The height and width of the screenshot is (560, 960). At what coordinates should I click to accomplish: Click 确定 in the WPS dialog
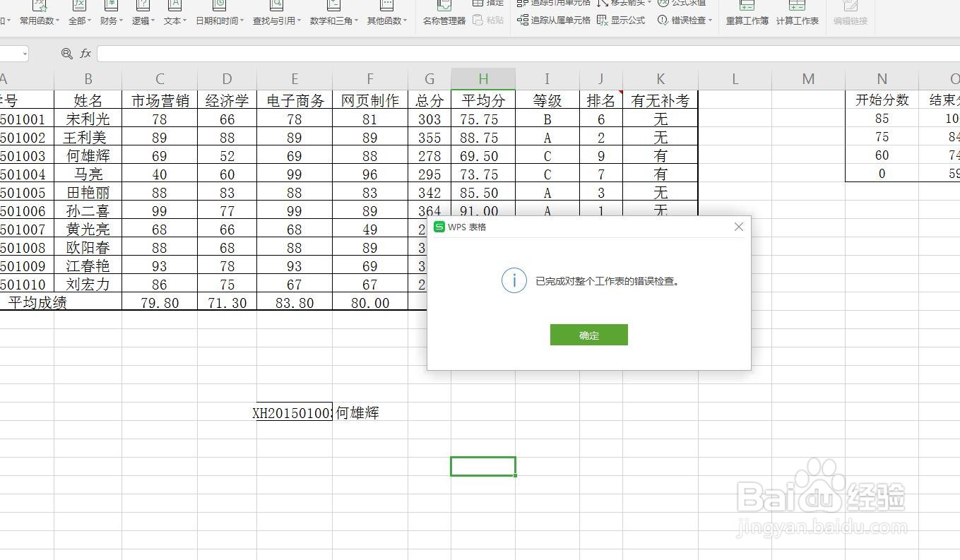tap(588, 335)
